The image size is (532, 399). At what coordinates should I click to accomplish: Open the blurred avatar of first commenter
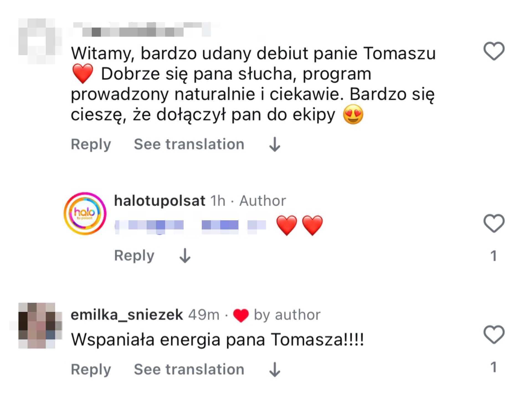click(x=37, y=41)
